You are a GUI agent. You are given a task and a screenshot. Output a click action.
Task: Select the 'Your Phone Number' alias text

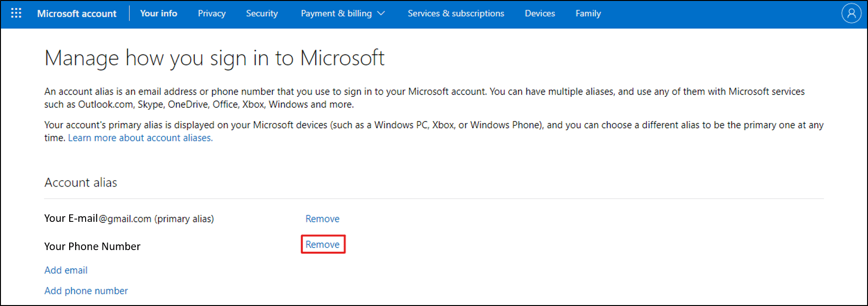[92, 246]
